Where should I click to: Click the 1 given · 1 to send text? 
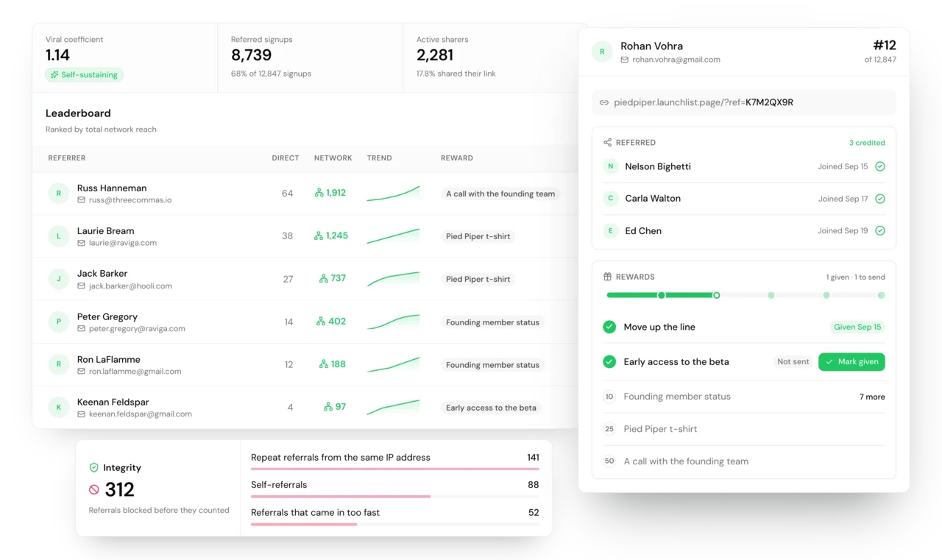(x=855, y=277)
